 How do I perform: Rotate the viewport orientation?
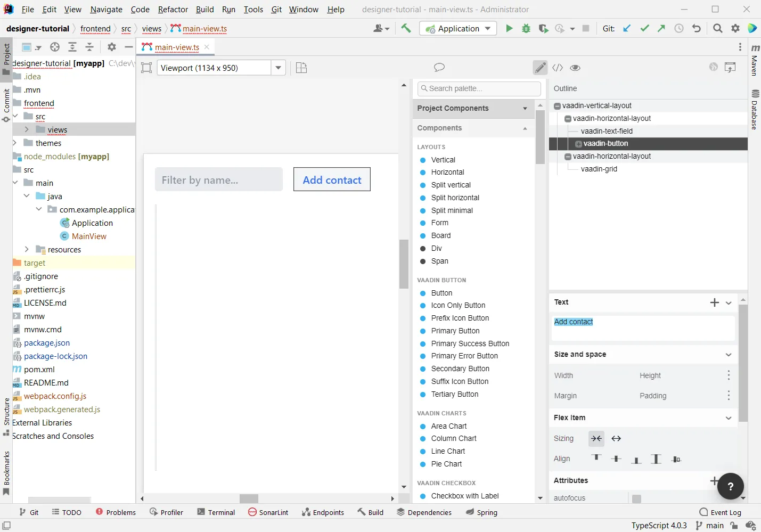click(301, 68)
